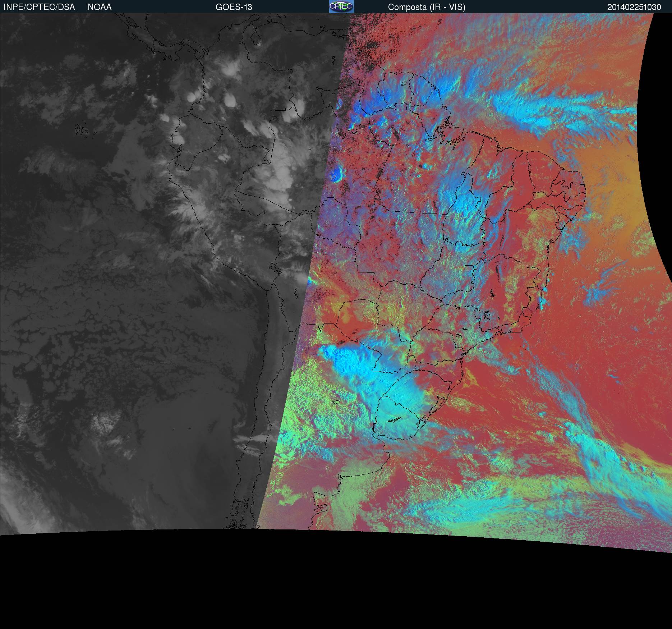
Task: Click the Composta (IR - VIS) title
Action: pos(427,7)
